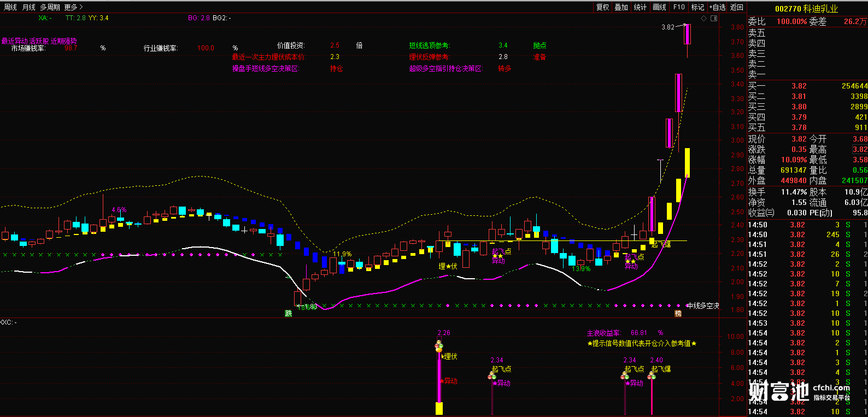Click the 跌 marker under the chart
Viewport: 868px width, 417px height.
[x=289, y=313]
